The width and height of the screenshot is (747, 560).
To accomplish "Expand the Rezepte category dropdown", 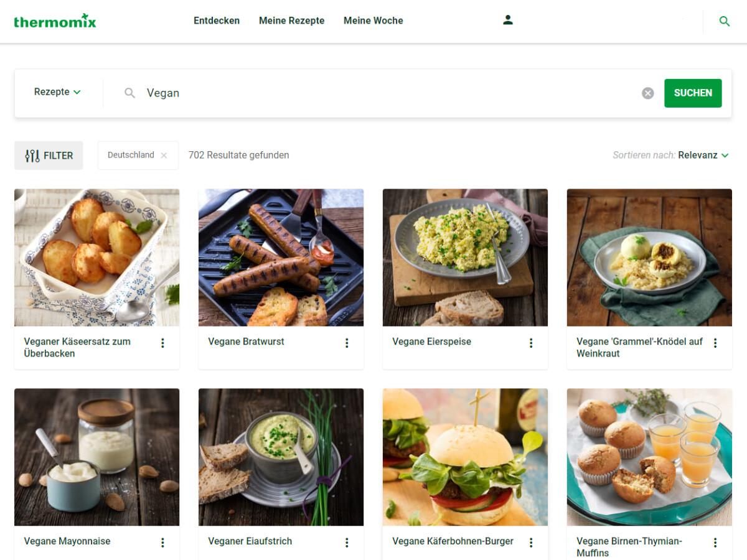I will (57, 92).
